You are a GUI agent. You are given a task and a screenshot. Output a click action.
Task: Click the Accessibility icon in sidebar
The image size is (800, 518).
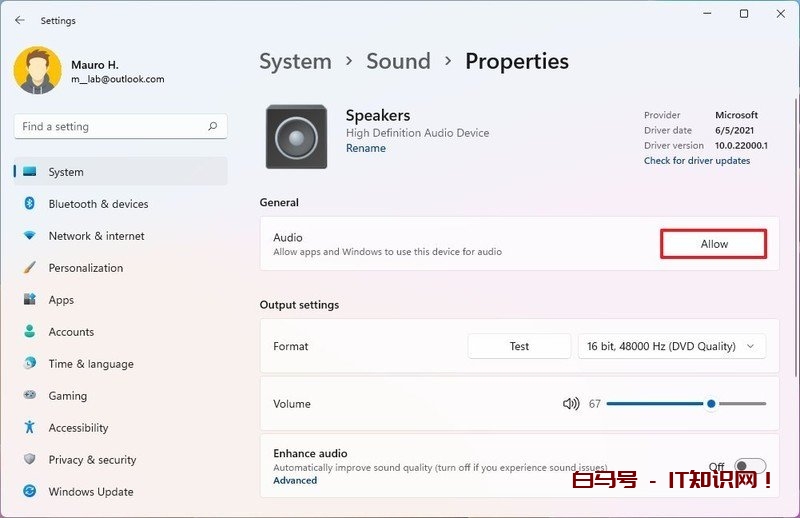(30, 428)
